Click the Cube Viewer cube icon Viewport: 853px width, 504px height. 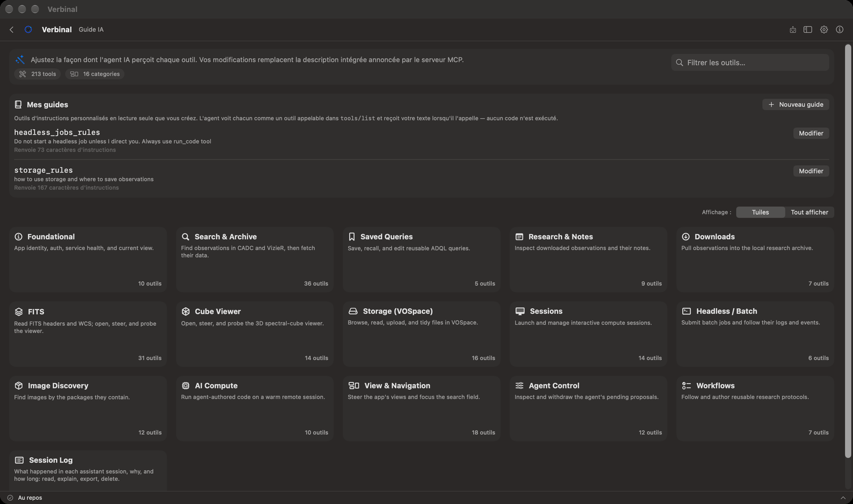(x=186, y=311)
